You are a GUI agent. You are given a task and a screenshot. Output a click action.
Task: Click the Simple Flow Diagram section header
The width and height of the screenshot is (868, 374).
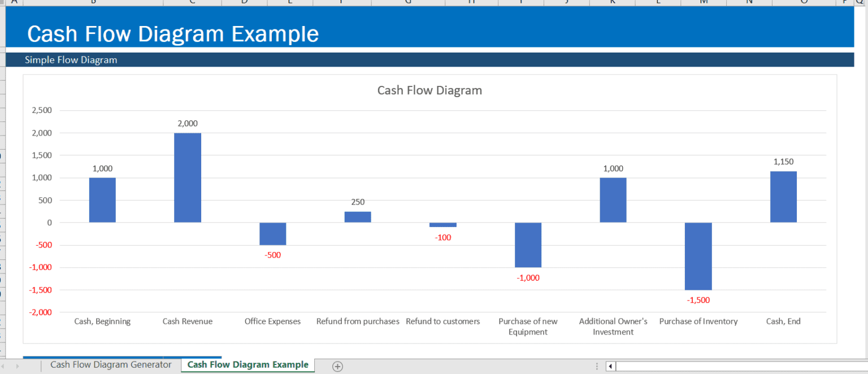coord(71,60)
